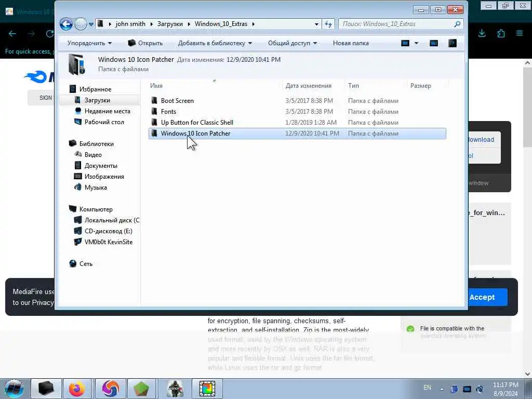Screen dimensions: 532x399
Task: Click the magnifier icon in search box
Action: (457, 24)
